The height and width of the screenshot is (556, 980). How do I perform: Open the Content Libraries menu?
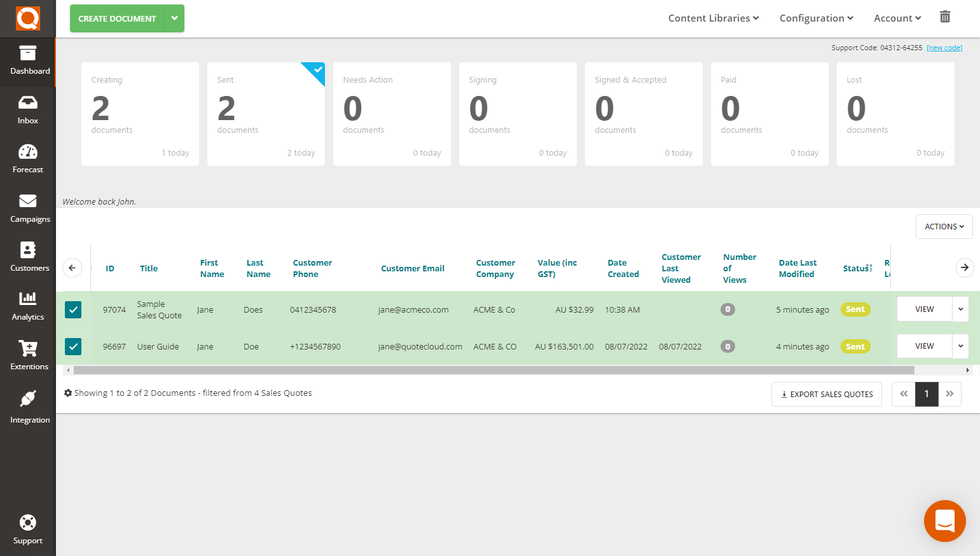point(712,18)
